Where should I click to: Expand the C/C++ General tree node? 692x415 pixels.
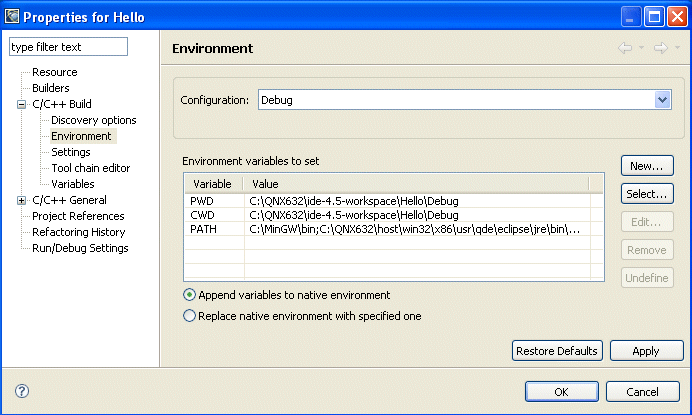pyautogui.click(x=22, y=200)
